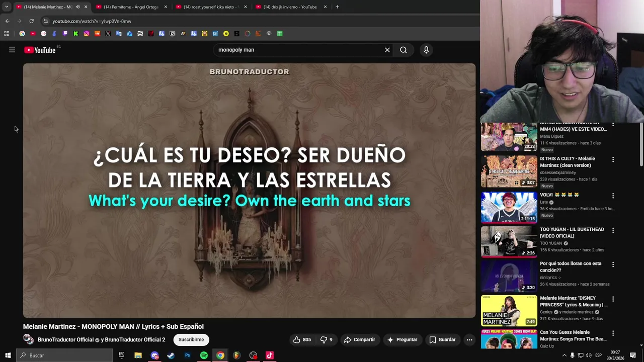Go to YouTube home via logo

click(x=40, y=50)
